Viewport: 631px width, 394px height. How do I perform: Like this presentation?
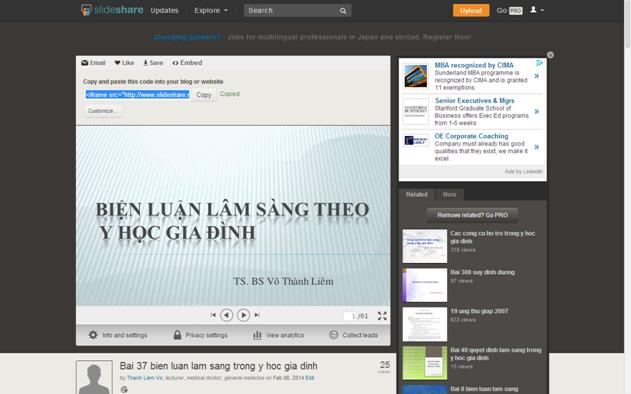coord(124,63)
